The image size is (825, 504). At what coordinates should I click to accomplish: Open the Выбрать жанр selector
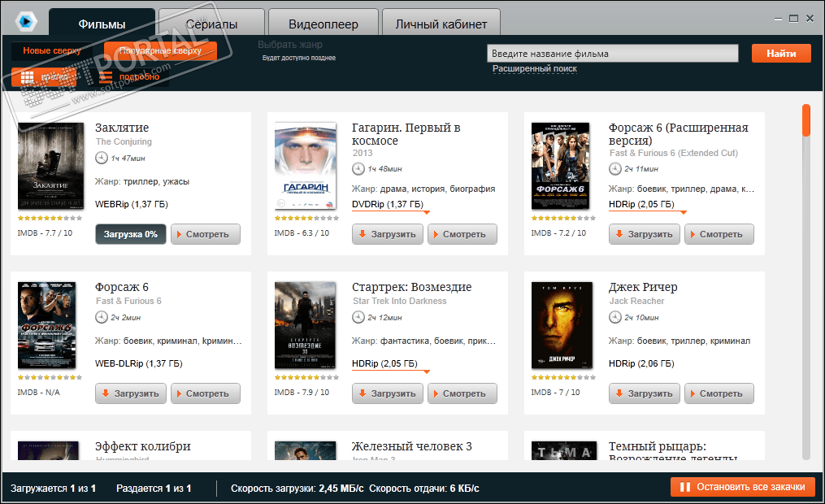pos(290,45)
